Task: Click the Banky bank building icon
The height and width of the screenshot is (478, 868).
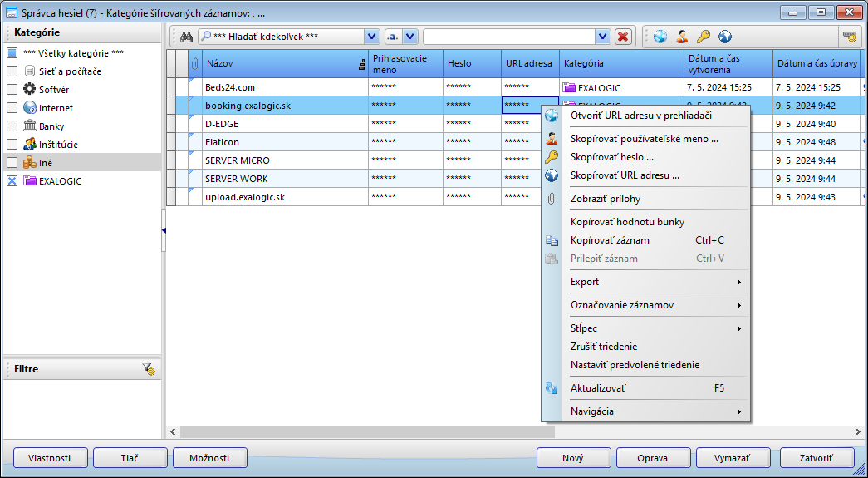Action: [29, 126]
